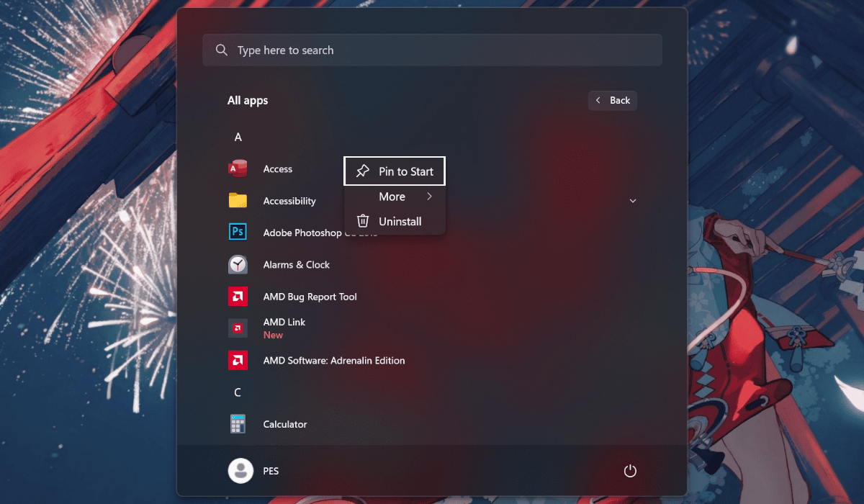Open the Alarms & Clock icon
864x504 pixels.
point(238,265)
